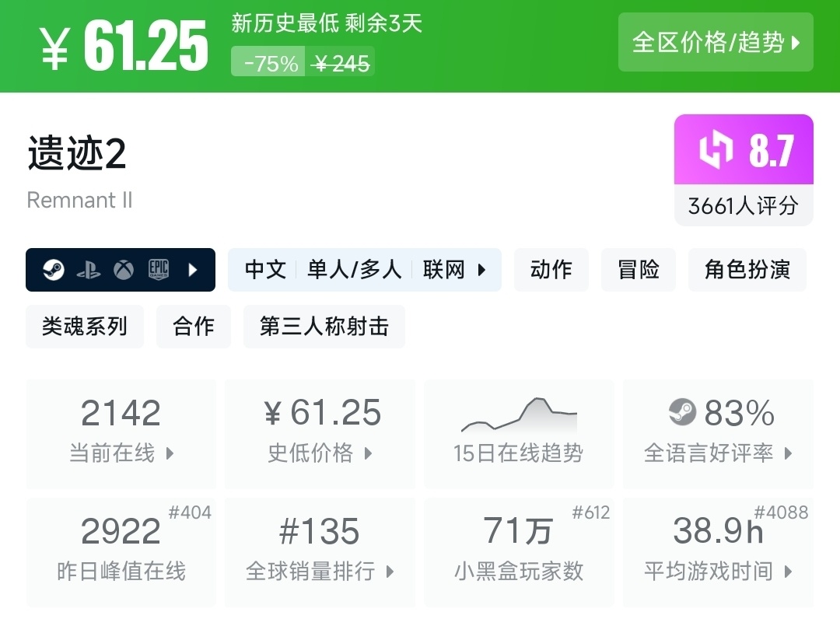
Task: Open 平均游戏时间 average playtime details
Action: coord(718,552)
